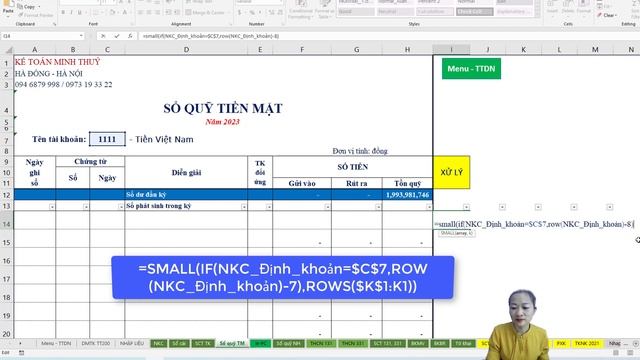The height and width of the screenshot is (360, 640).
Task: Select the 'Số dư đầu kỳ' cell
Action: point(186,195)
